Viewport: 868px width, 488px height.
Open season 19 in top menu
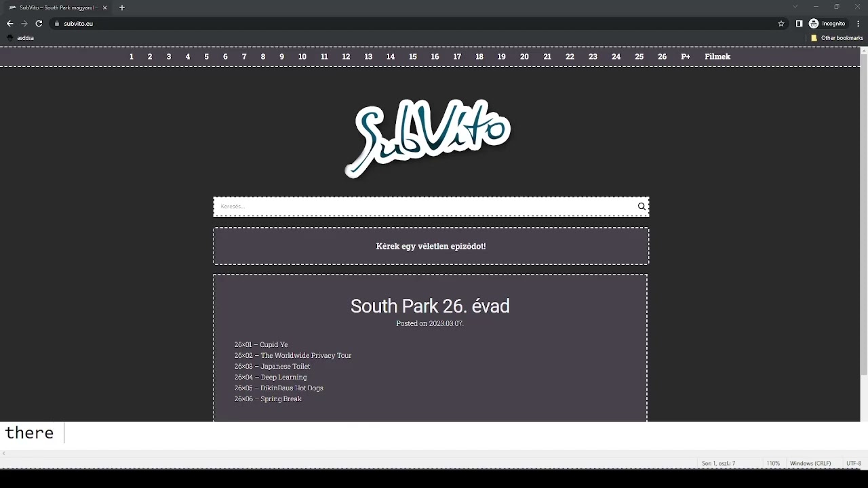tap(502, 56)
